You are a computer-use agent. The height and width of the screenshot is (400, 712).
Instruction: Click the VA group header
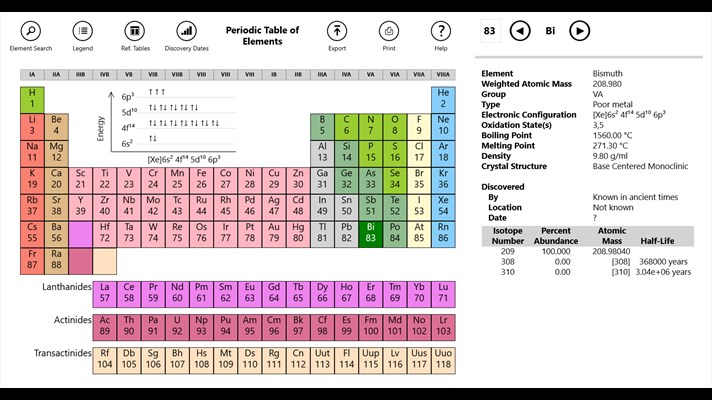pos(371,74)
